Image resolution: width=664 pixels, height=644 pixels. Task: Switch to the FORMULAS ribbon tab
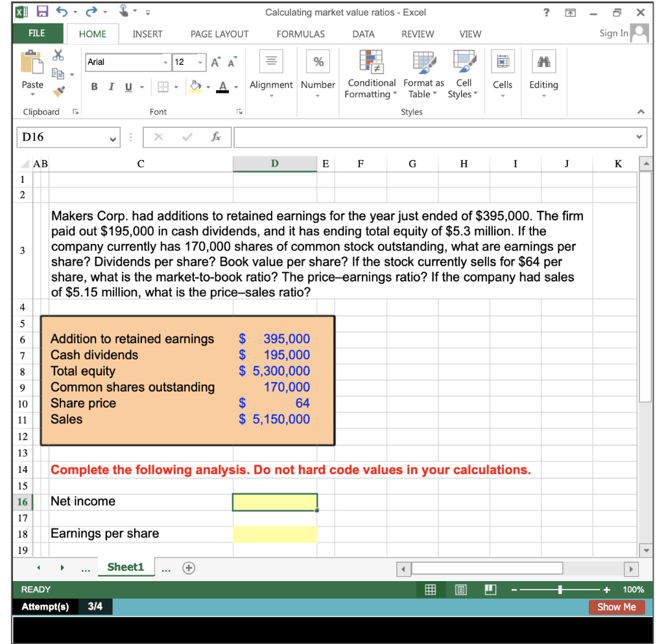[300, 34]
